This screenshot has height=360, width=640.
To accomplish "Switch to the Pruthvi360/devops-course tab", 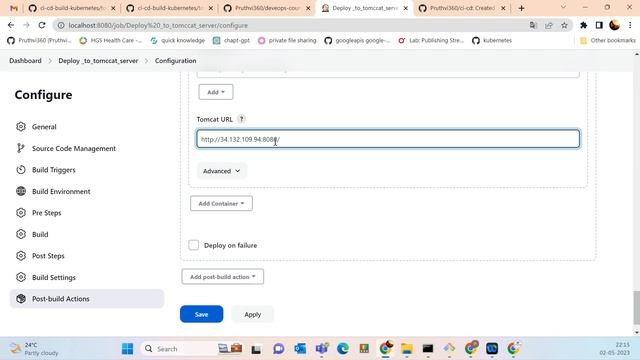I will [x=267, y=8].
